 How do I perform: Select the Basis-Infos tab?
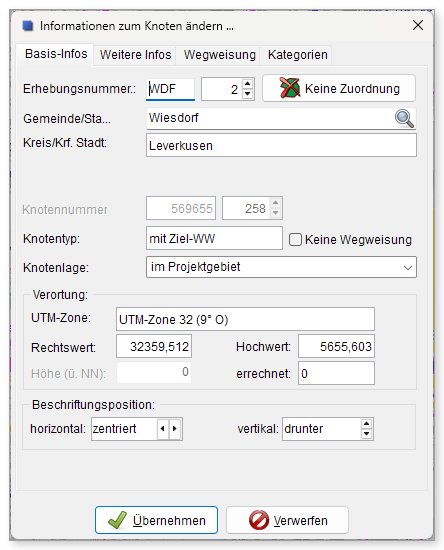[56, 54]
